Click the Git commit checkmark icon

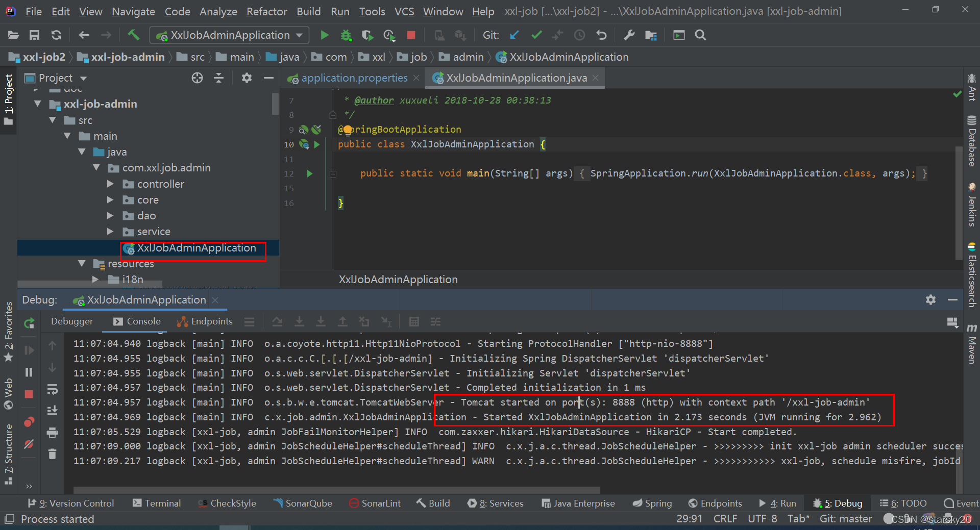point(536,35)
